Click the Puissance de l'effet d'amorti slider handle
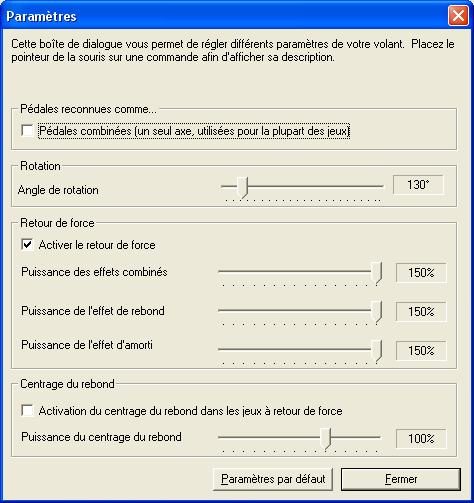474x503 pixels. click(376, 351)
